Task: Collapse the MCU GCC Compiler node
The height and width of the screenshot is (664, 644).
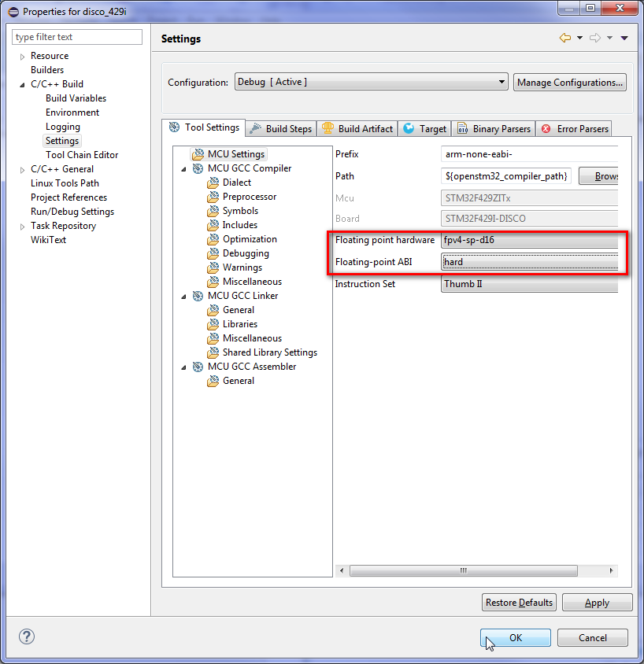Action: coord(184,168)
